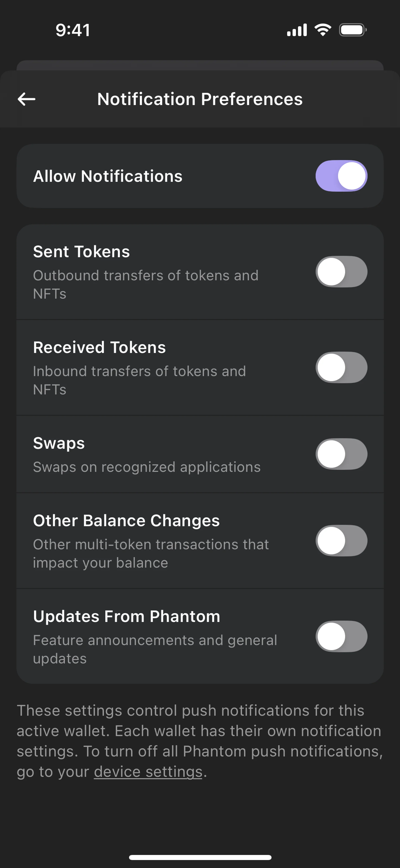Tap the Sent Tokens label

click(x=81, y=252)
